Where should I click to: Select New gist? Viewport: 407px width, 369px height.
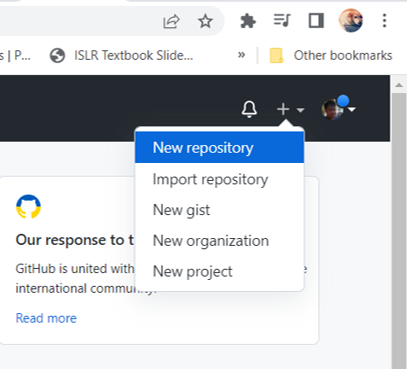(220, 210)
